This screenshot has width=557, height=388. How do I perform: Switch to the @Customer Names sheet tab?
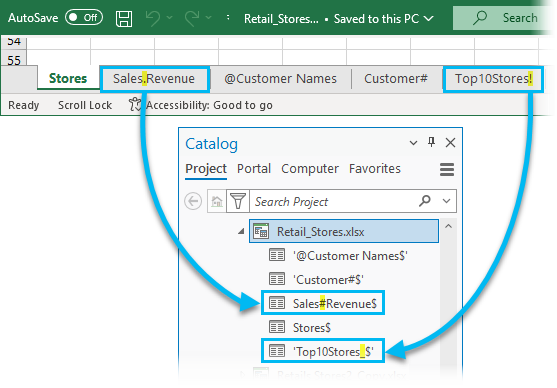click(280, 79)
